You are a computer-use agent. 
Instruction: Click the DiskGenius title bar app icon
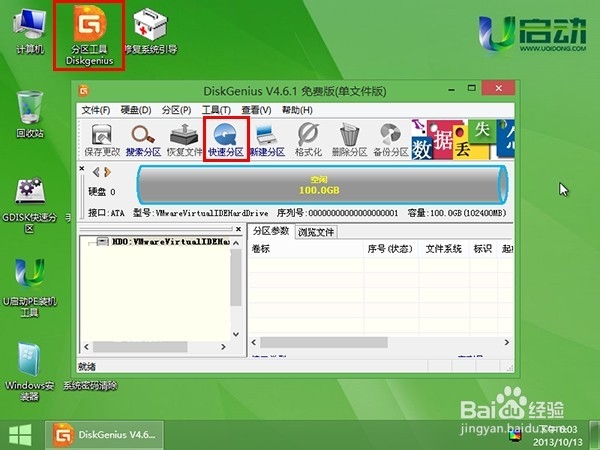(x=84, y=91)
